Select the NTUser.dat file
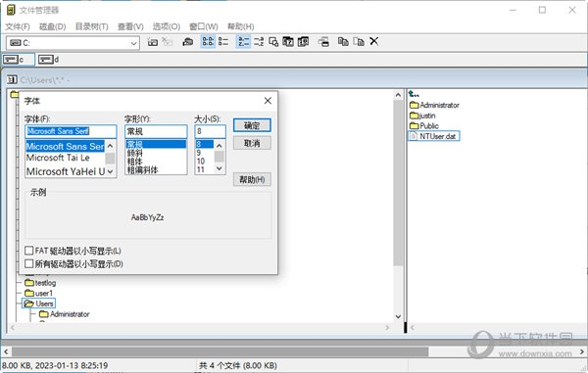588x373 pixels. 433,136
